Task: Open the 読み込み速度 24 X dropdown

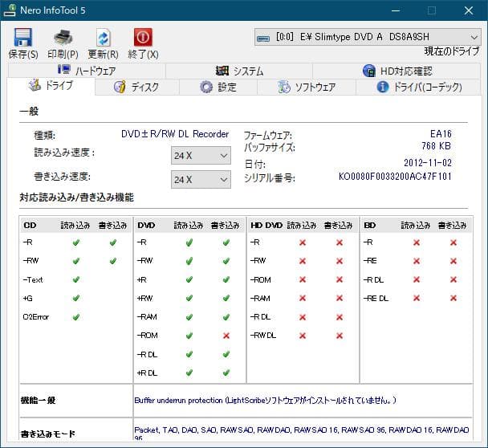Action: (201, 155)
